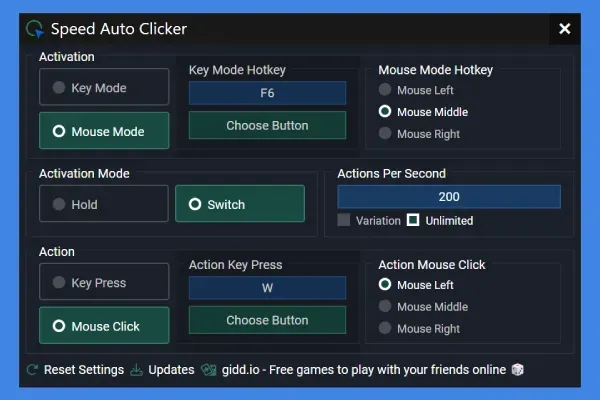Click the Speed Auto Clicker title text
The image size is (600, 400).
click(119, 29)
